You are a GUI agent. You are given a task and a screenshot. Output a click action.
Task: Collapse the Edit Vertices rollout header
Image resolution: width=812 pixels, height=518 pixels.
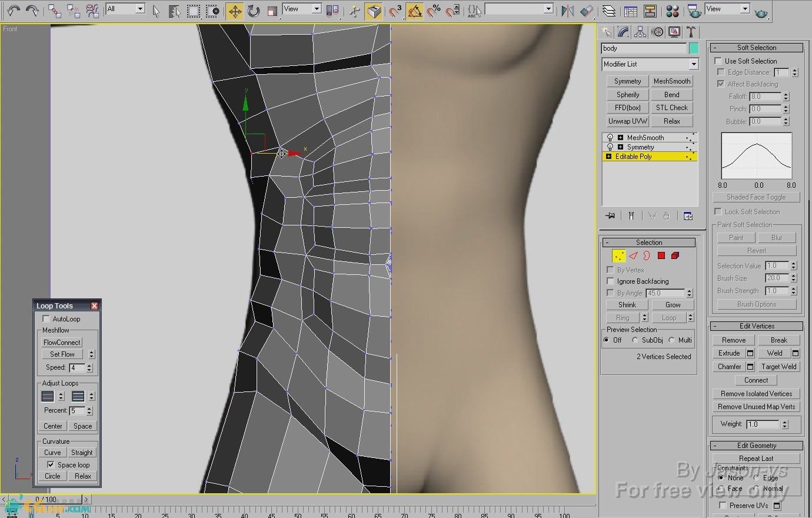pos(757,326)
